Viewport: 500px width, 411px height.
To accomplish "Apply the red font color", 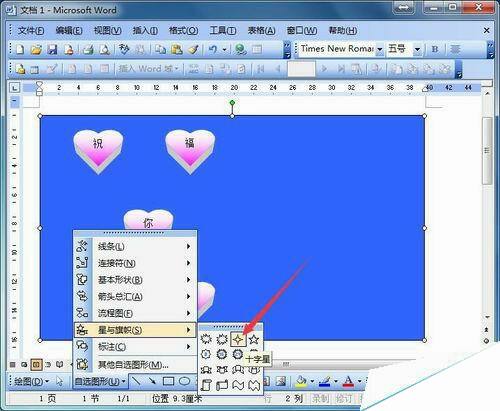I will point(348,381).
